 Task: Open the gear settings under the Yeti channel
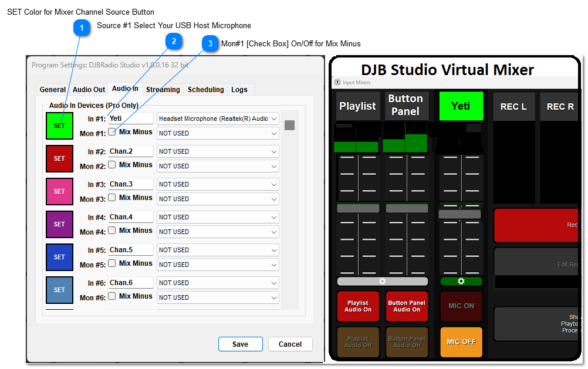tap(461, 282)
